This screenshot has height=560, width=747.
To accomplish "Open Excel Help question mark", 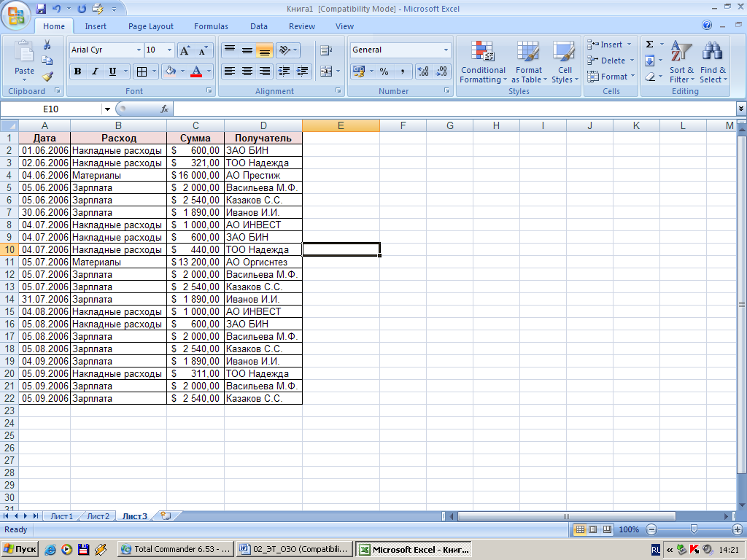I will (x=707, y=26).
